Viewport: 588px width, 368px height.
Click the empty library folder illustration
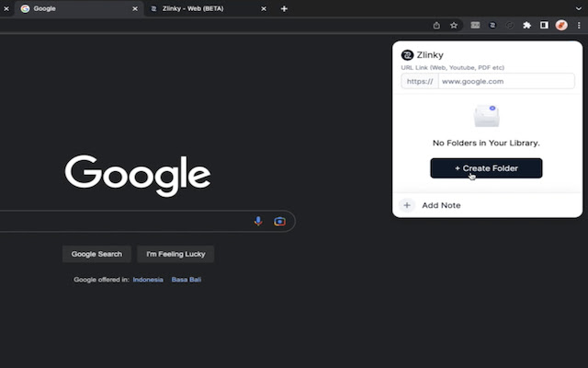click(486, 116)
